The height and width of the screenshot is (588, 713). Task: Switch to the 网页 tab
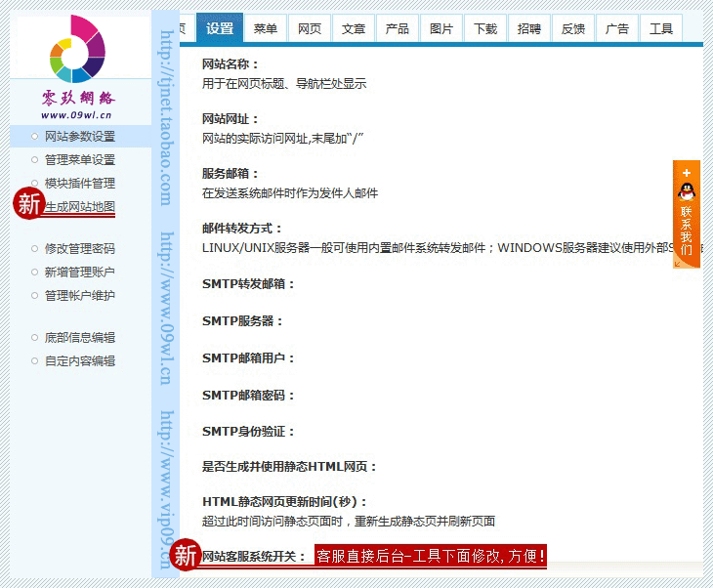[x=310, y=28]
